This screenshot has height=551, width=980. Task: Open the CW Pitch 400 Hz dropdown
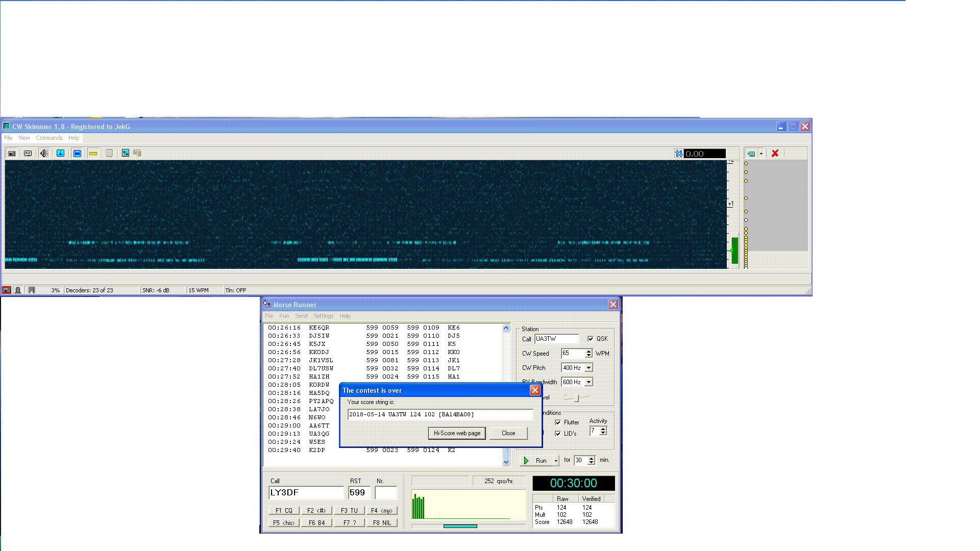[589, 368]
